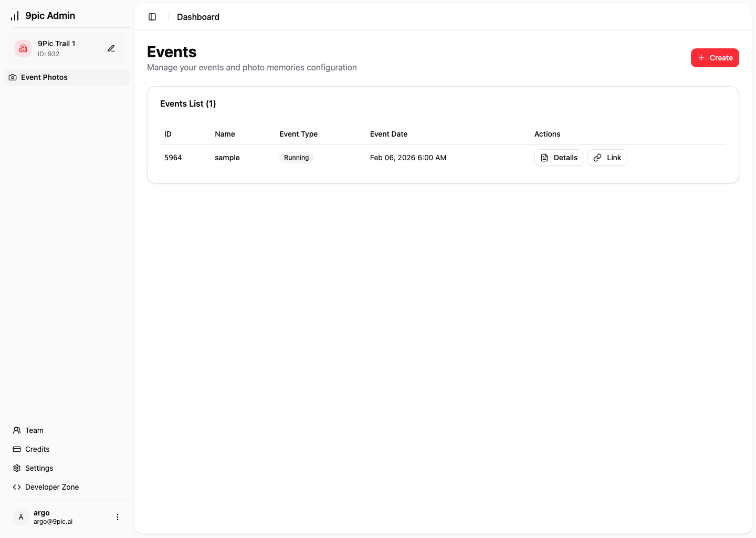Click the red organization building icon

coord(23,48)
